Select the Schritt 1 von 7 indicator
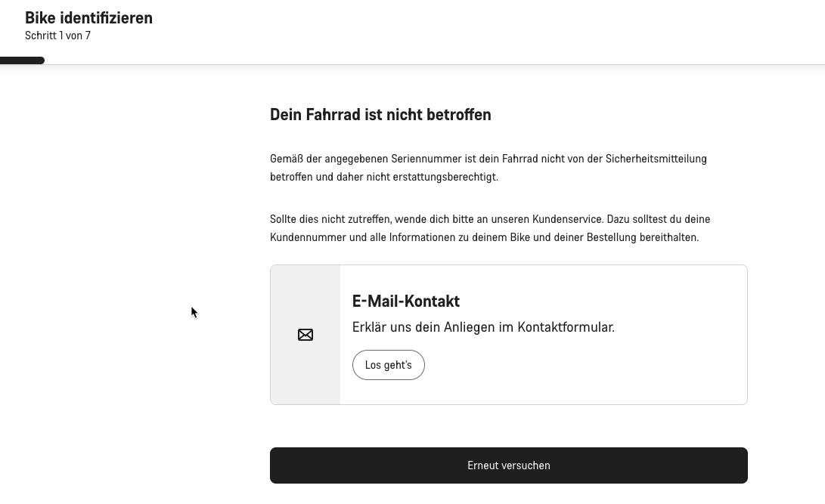Image resolution: width=825 pixels, height=504 pixels. [58, 36]
